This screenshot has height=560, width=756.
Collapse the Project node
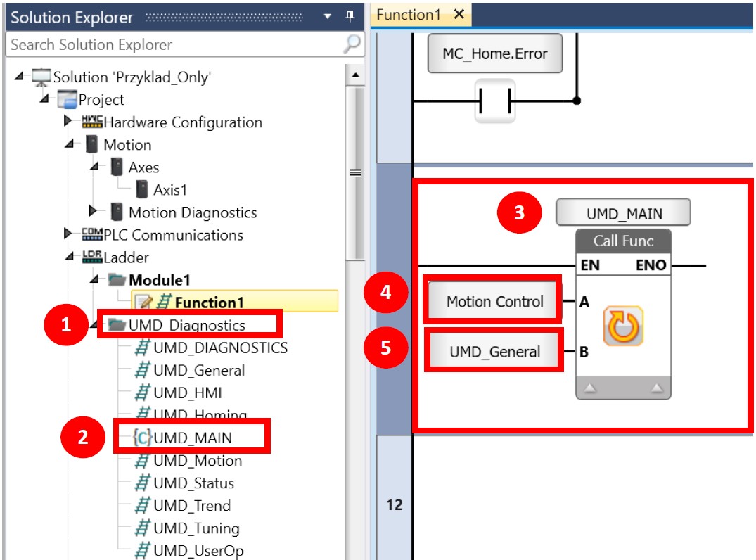tap(44, 99)
